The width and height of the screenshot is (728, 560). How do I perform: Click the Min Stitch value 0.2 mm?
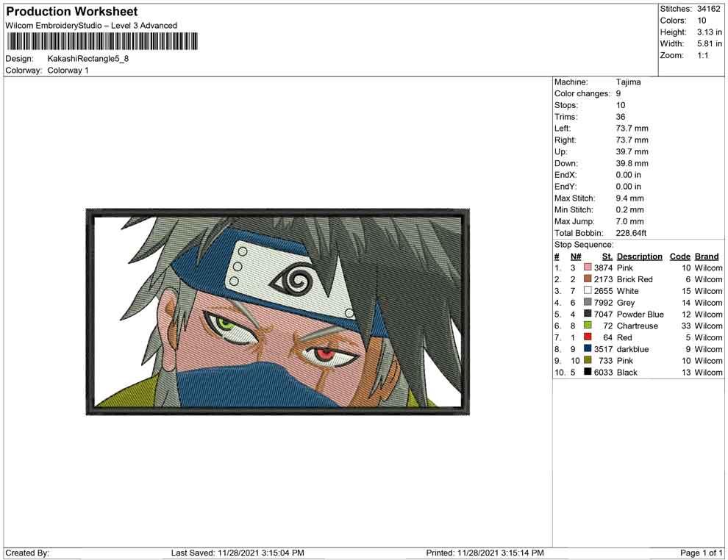coord(629,209)
